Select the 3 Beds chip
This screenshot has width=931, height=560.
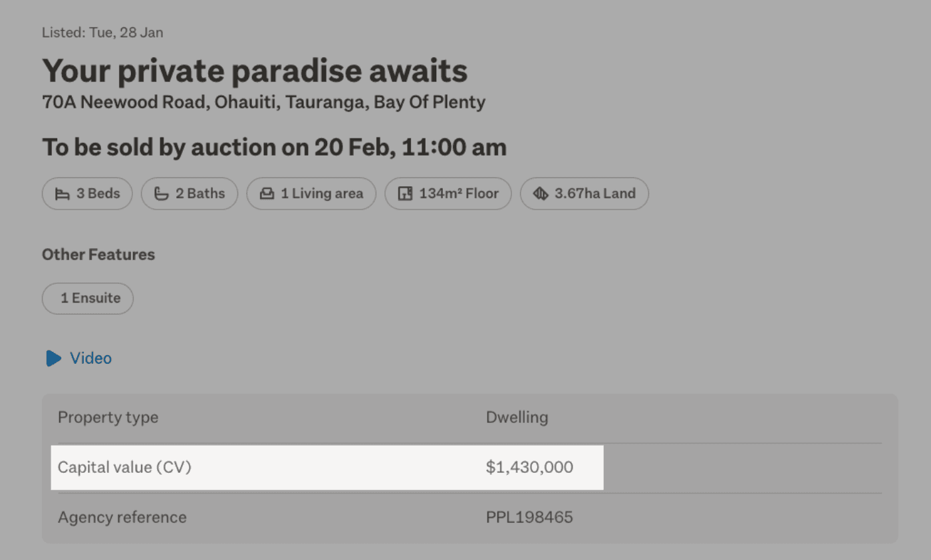click(86, 194)
